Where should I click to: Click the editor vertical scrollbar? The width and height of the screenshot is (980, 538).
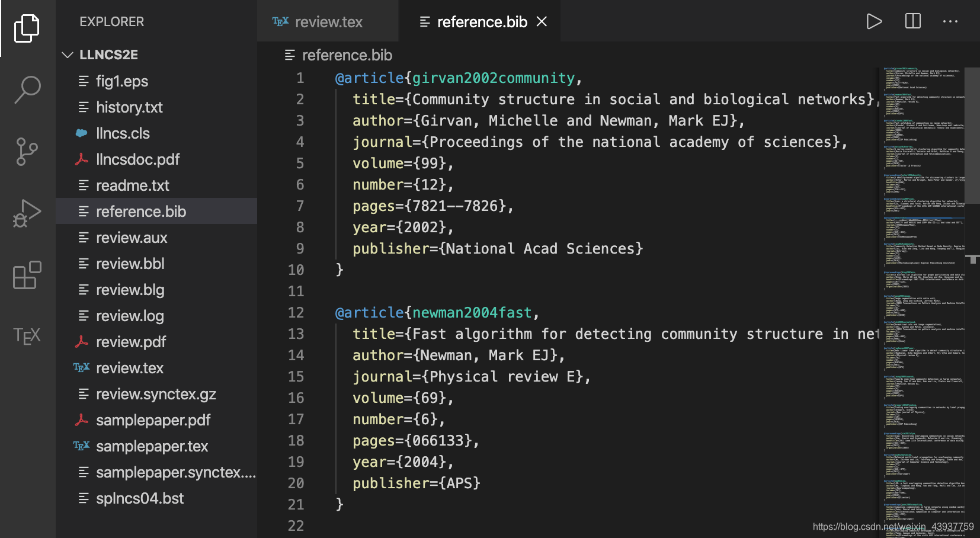click(x=972, y=136)
